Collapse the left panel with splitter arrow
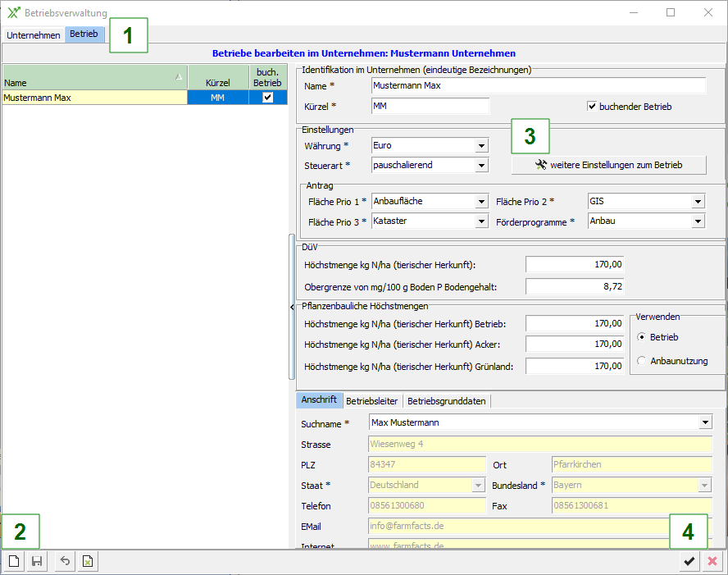728x575 pixels. pos(292,306)
